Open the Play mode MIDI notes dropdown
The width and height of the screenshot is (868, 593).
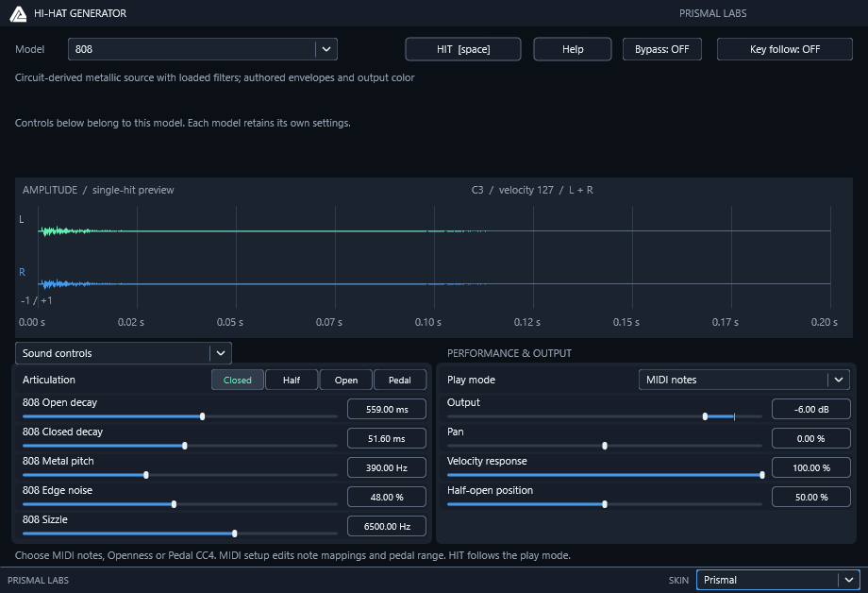(x=744, y=380)
